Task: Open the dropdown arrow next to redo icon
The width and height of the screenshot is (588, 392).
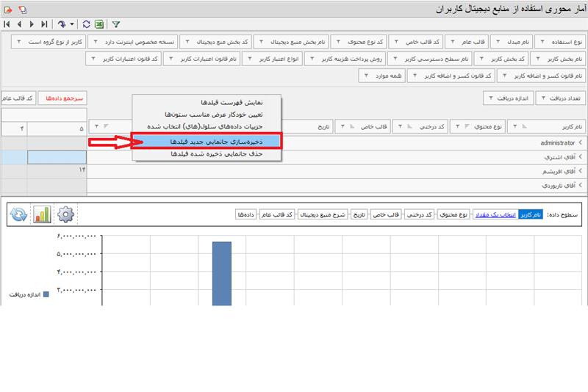Action: 72,24
